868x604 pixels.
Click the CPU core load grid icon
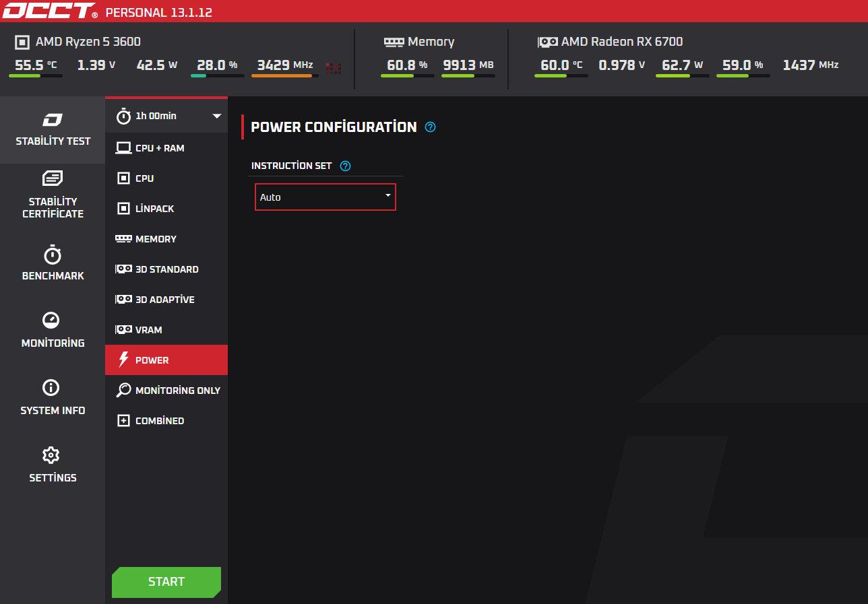tap(334, 68)
